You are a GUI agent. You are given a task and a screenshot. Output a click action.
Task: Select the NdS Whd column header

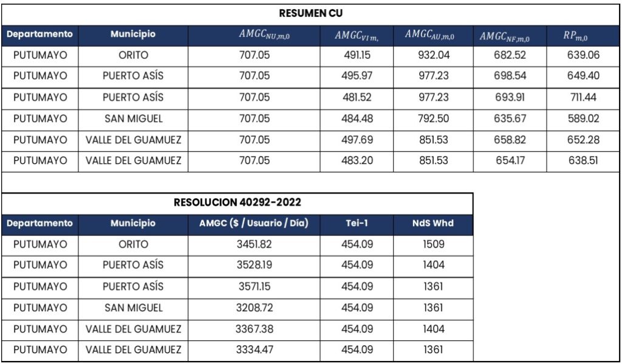tap(433, 223)
